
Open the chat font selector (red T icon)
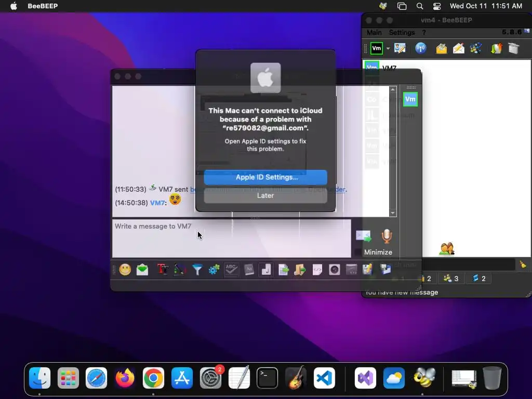(163, 270)
